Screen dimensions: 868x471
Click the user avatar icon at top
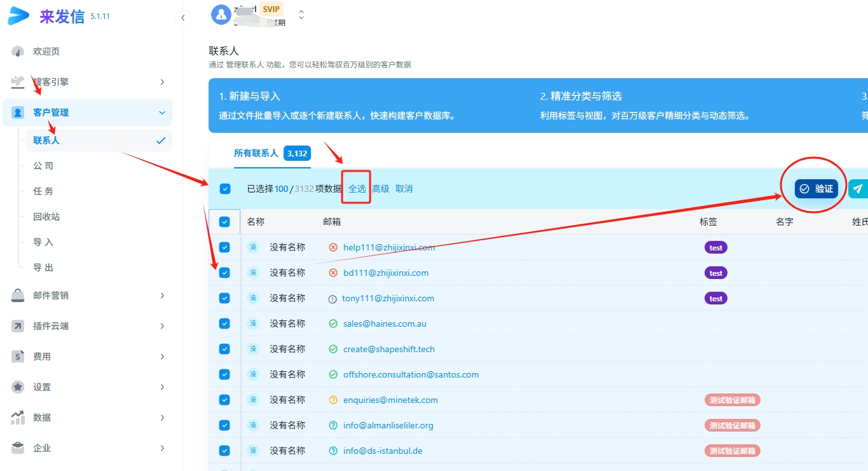pos(221,14)
